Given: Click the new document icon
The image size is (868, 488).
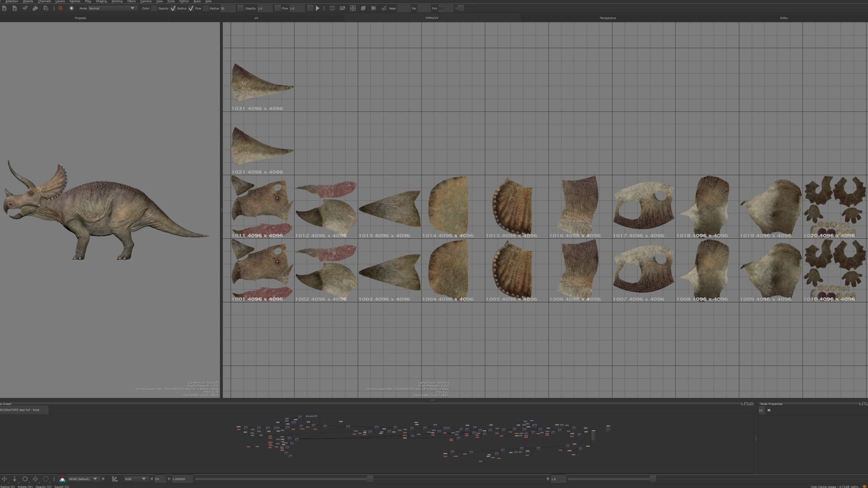Looking at the screenshot, I should click(4, 8).
